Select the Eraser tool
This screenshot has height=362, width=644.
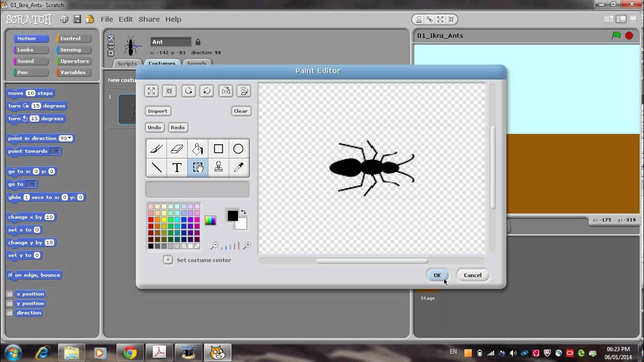[177, 149]
